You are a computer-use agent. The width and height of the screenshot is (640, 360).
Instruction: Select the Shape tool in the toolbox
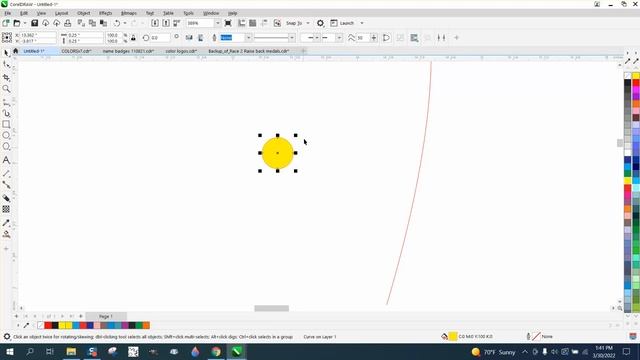click(6, 65)
